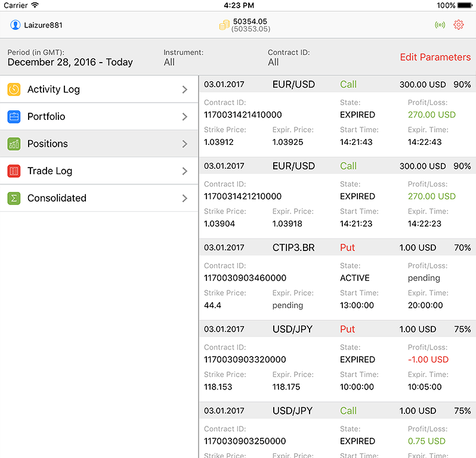Tap expiry time 14:22:23
The height and width of the screenshot is (458, 476).
(424, 224)
